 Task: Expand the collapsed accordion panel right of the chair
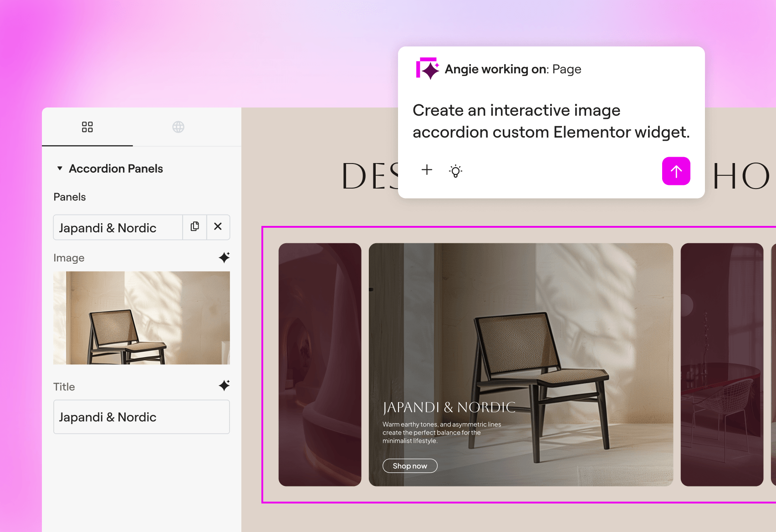(x=721, y=364)
